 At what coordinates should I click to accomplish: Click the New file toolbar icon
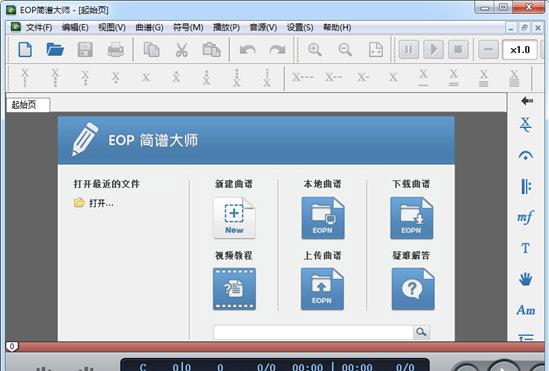(25, 49)
